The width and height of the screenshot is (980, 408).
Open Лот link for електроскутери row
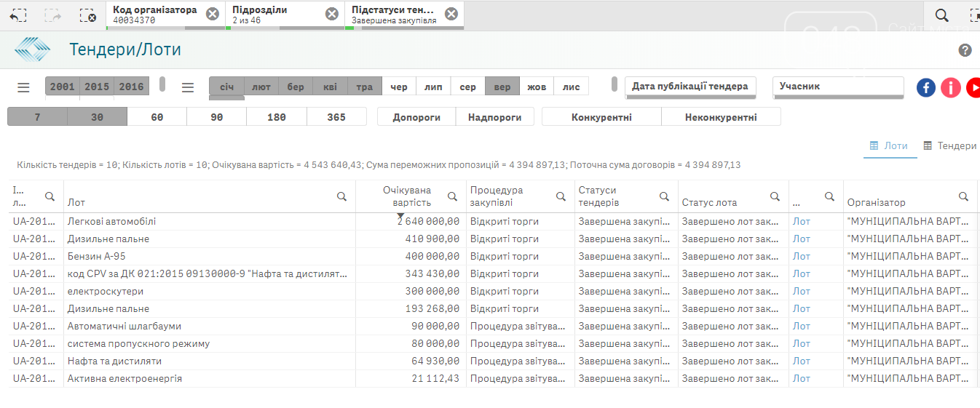click(x=802, y=291)
